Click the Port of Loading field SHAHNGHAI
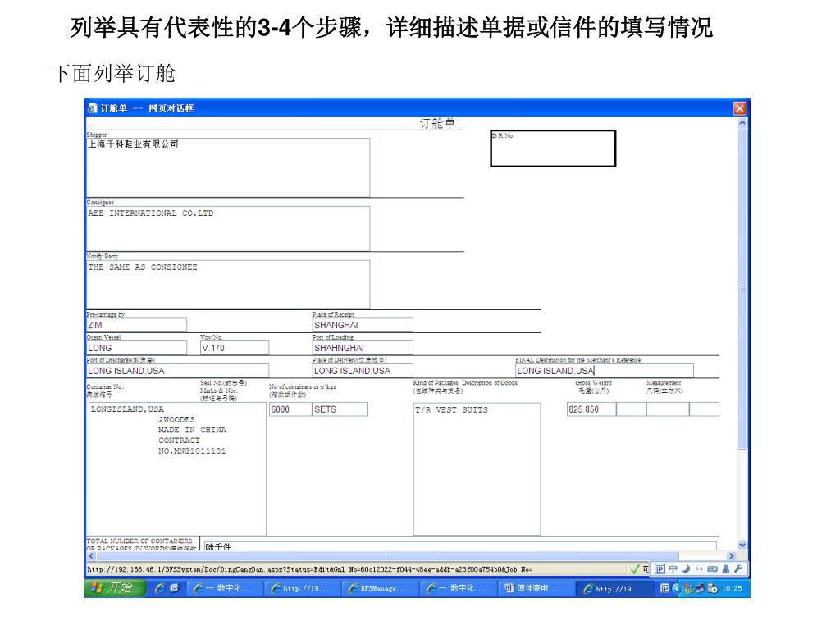Viewport: 840px width, 630px height. point(363,348)
